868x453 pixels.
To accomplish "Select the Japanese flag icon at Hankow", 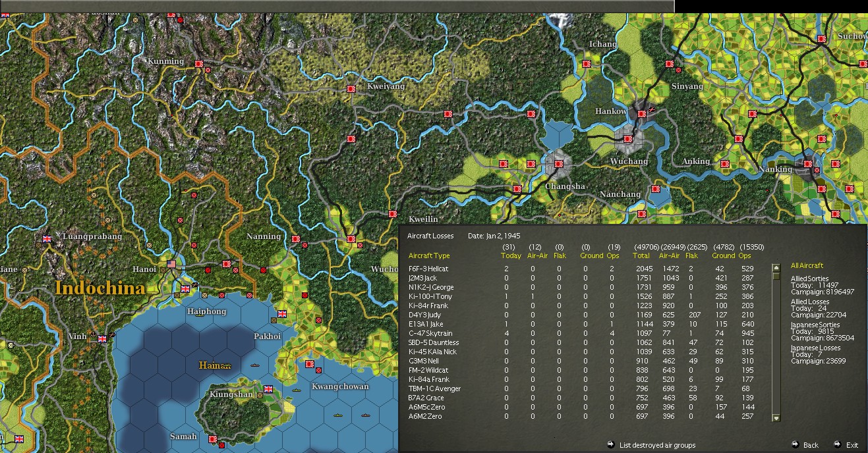I will pyautogui.click(x=641, y=114).
